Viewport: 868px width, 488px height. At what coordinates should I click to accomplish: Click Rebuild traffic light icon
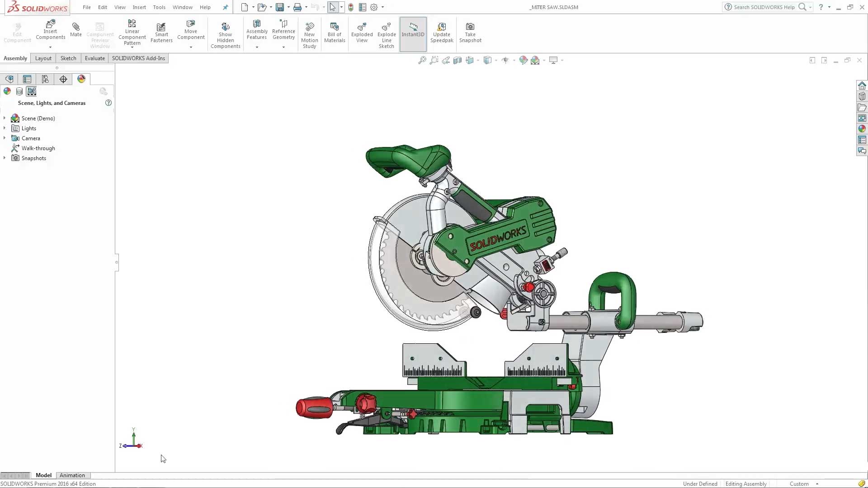coord(351,7)
